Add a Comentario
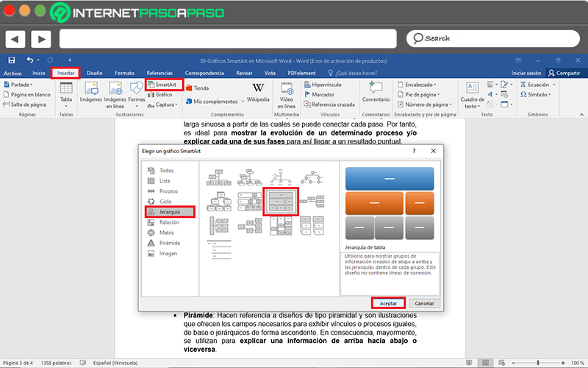 376,91
